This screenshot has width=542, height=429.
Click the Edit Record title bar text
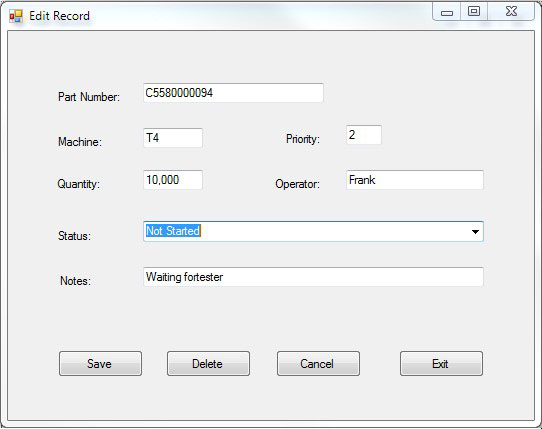pos(59,16)
